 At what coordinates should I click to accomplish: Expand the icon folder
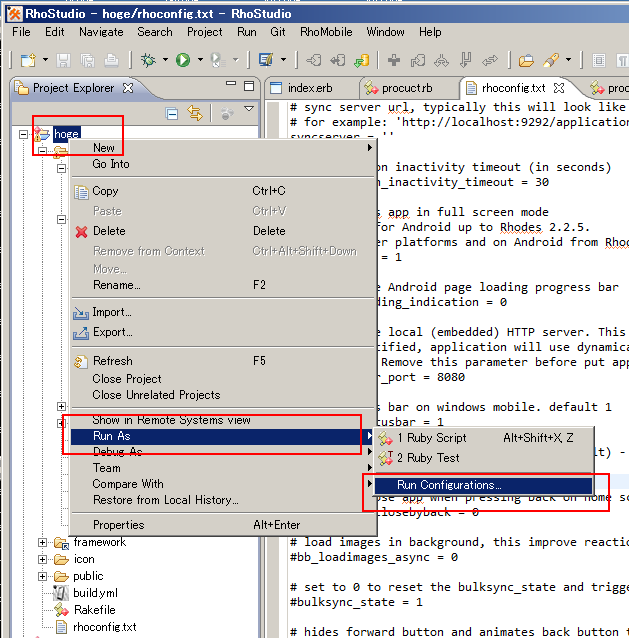click(42, 559)
